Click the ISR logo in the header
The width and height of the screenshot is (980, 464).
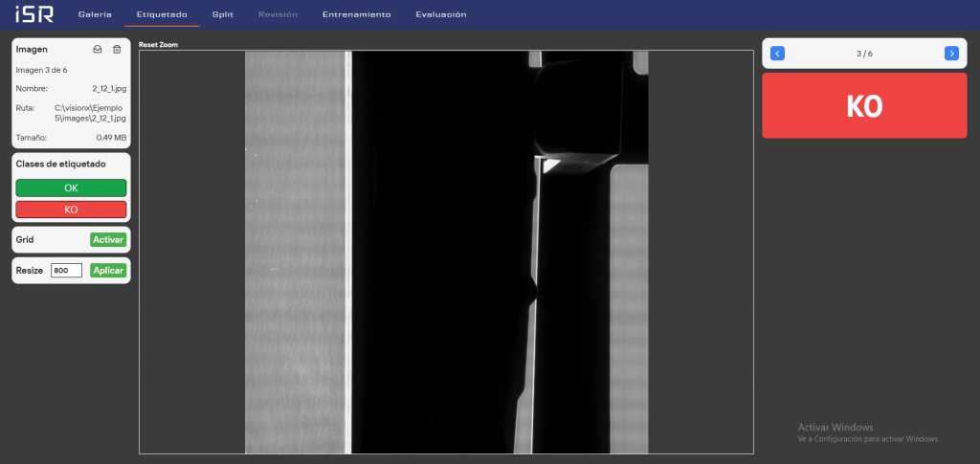[33, 14]
